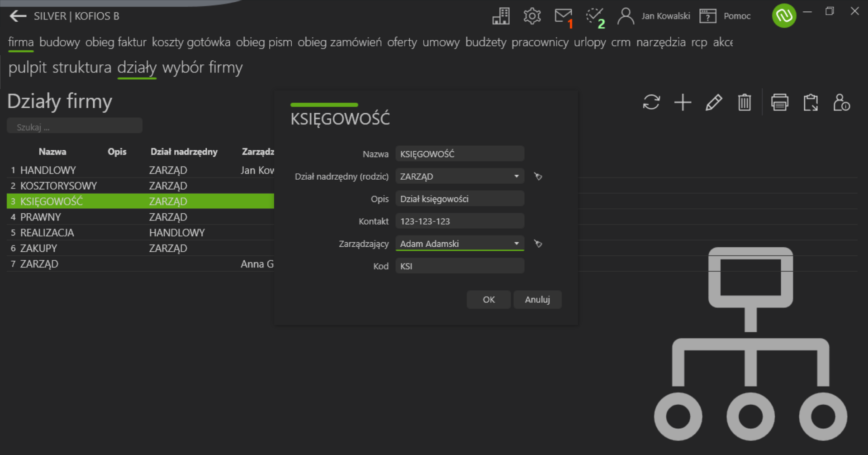The height and width of the screenshot is (455, 868).
Task: Click the Opis field
Action: click(460, 199)
